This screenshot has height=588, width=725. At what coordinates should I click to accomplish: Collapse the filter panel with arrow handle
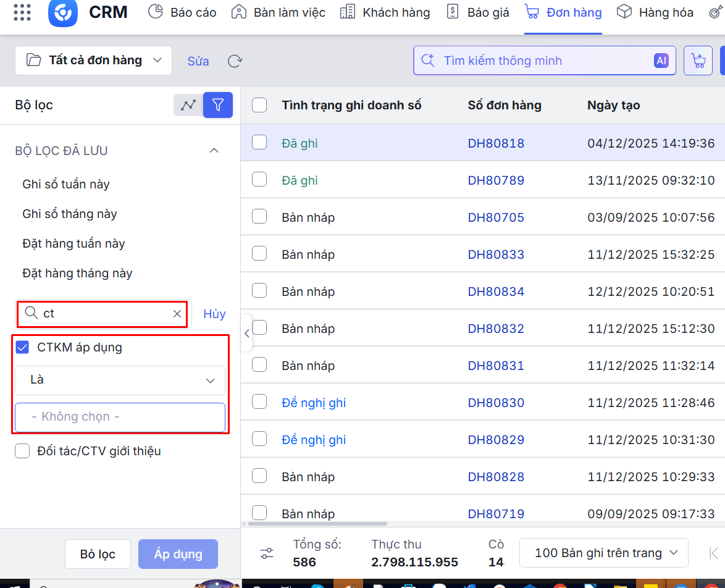(x=246, y=334)
